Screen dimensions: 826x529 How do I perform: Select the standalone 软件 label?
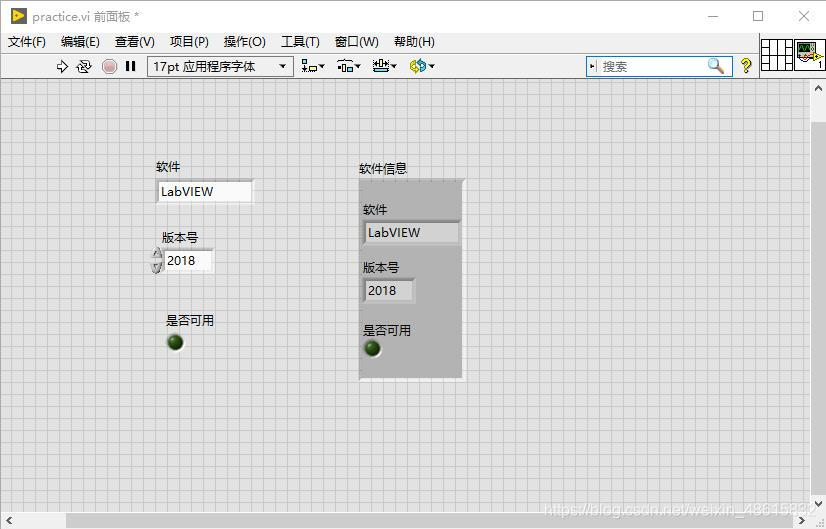click(168, 167)
